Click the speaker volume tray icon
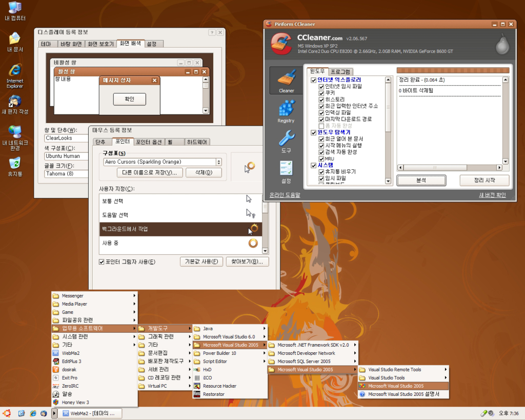This screenshot has width=525, height=420. pyautogui.click(x=491, y=413)
